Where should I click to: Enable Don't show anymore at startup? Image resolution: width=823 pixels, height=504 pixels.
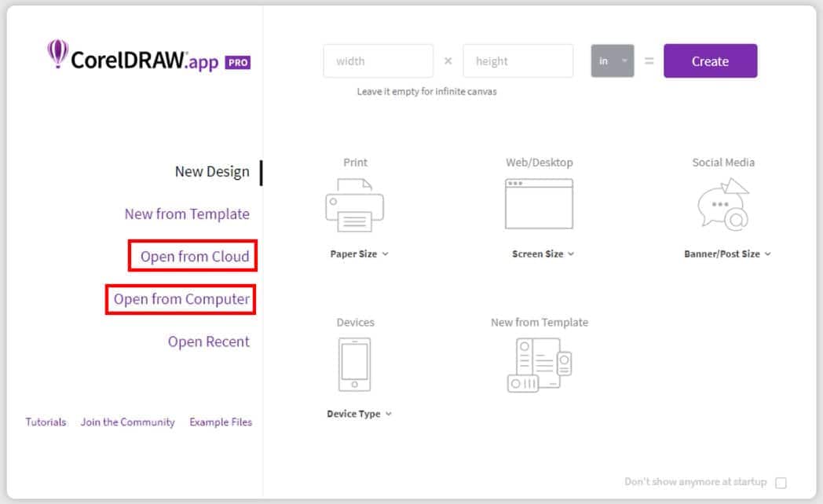point(780,482)
